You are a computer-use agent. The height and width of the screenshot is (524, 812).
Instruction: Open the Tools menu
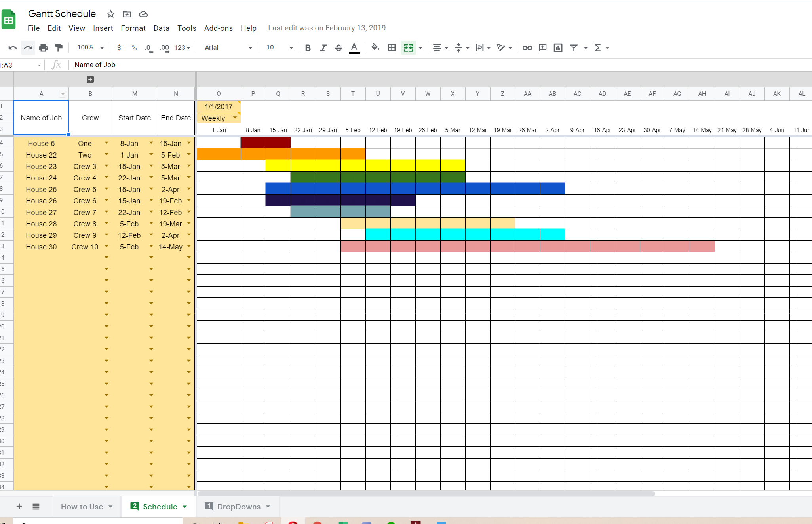tap(187, 28)
